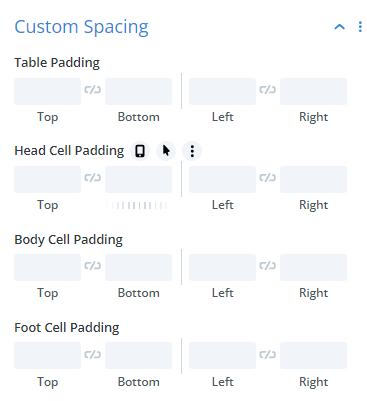This screenshot has width=367, height=401.
Task: Click the Body Cell Padding Top input field
Action: coord(47,267)
